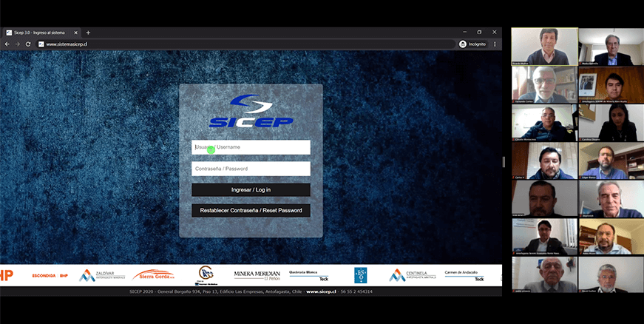Click the Quebrada Blanca Teck logo
This screenshot has width=644, height=324.
point(309,275)
